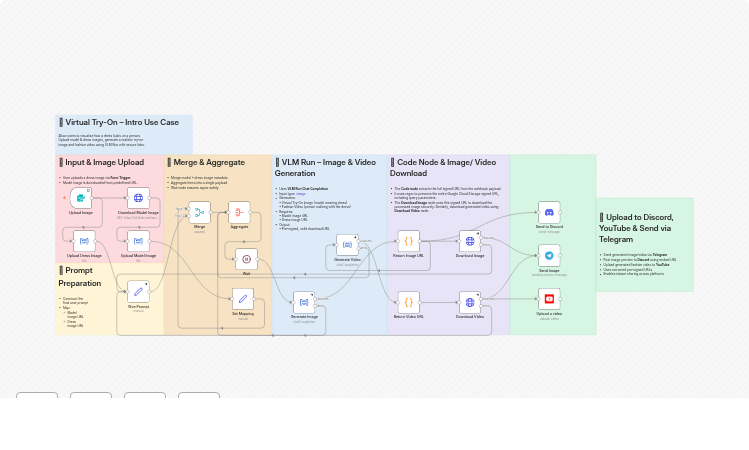Click the YouTube Upload a video node

[549, 299]
